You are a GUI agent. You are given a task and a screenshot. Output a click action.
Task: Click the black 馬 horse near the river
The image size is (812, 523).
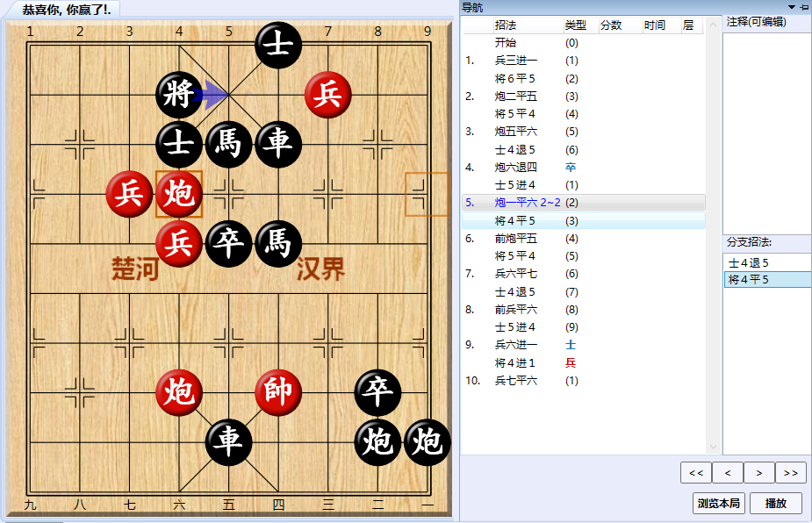click(x=277, y=244)
